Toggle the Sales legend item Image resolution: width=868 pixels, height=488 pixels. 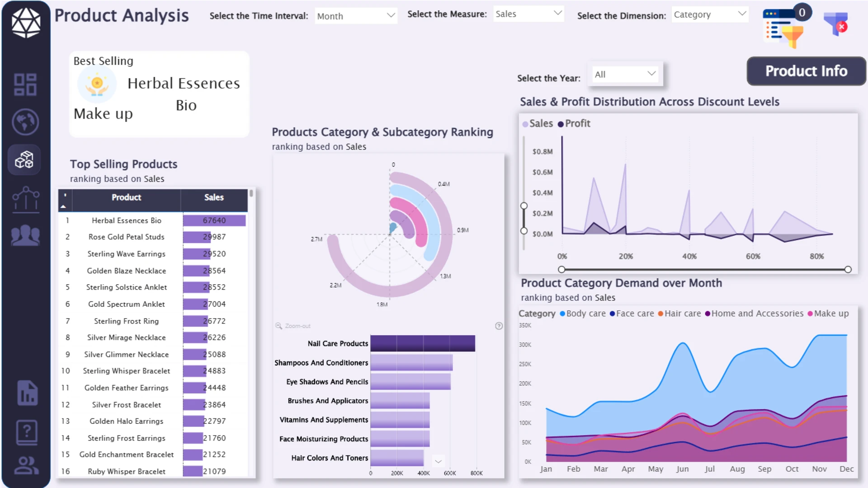tap(538, 123)
